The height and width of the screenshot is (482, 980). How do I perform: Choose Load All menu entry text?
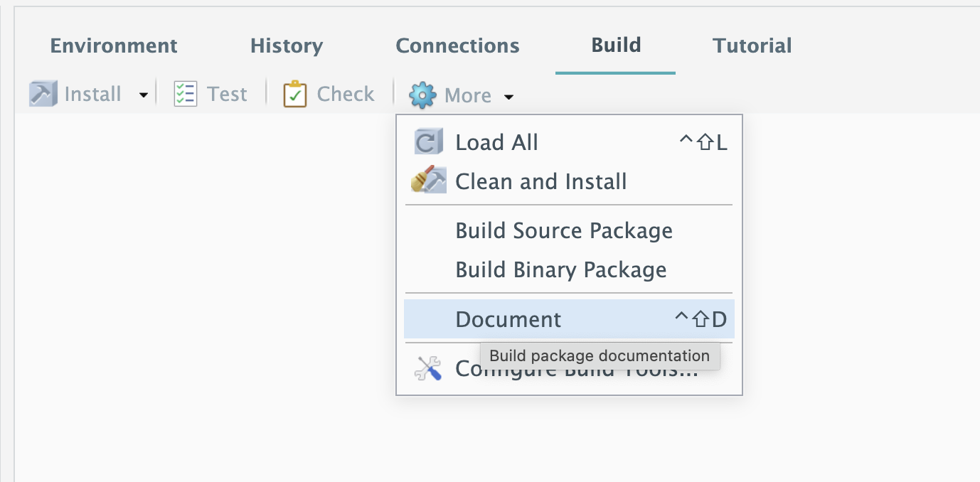[x=496, y=143]
